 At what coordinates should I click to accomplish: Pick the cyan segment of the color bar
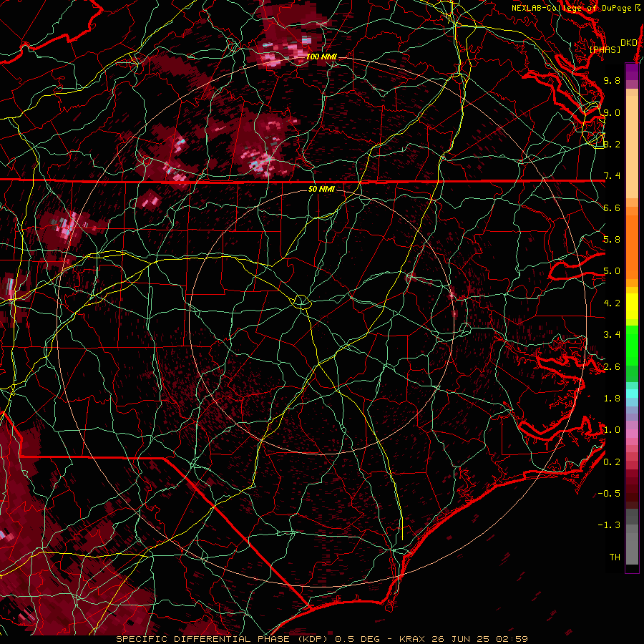[632, 394]
